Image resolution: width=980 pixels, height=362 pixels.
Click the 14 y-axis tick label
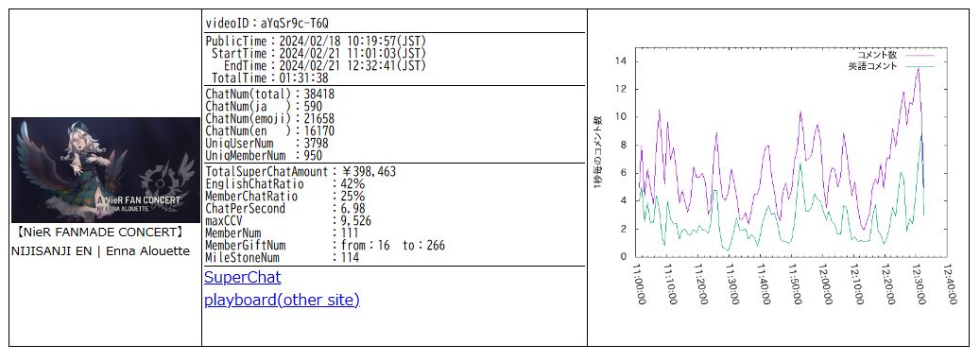coord(621,61)
